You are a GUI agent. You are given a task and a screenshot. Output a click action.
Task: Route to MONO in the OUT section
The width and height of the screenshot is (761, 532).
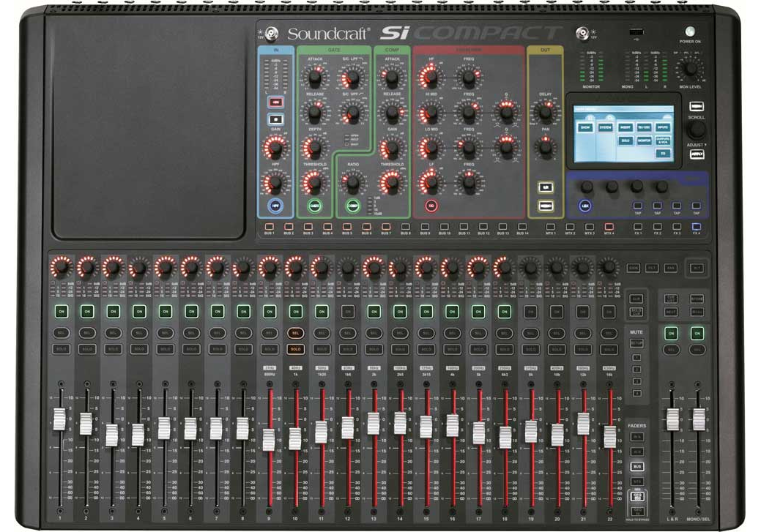(x=546, y=206)
